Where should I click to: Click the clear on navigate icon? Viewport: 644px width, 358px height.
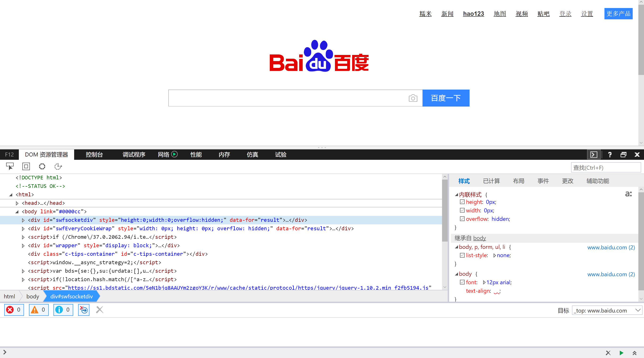84,310
